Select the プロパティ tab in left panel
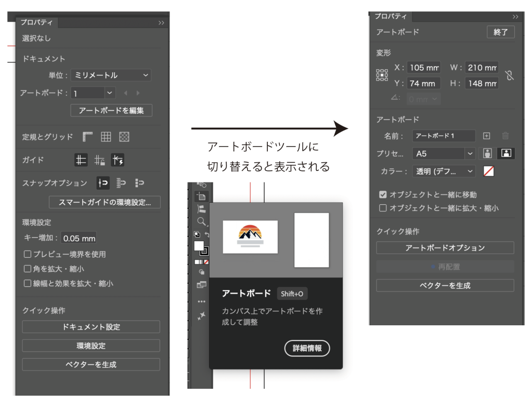This screenshot has width=532, height=409. (36, 23)
